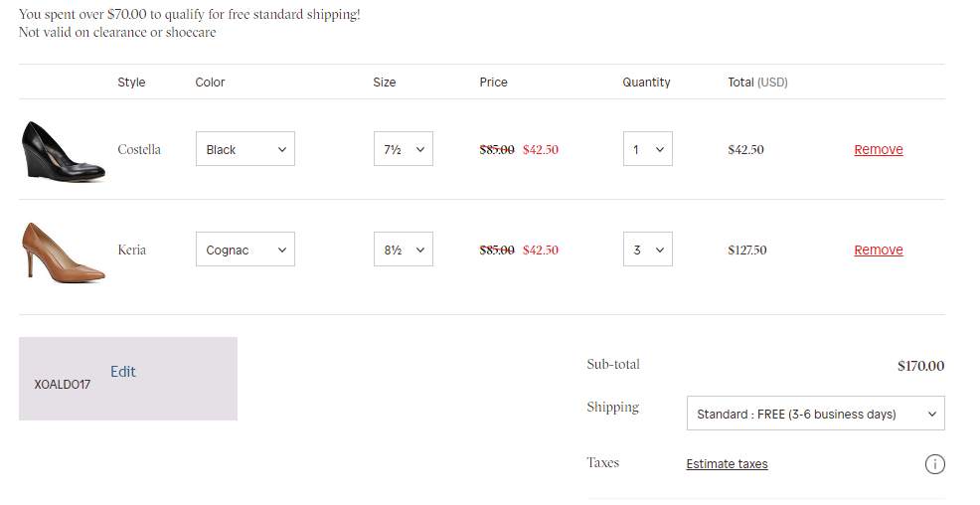The image size is (980, 505).
Task: Remove the Keria item from cart
Action: tap(879, 250)
